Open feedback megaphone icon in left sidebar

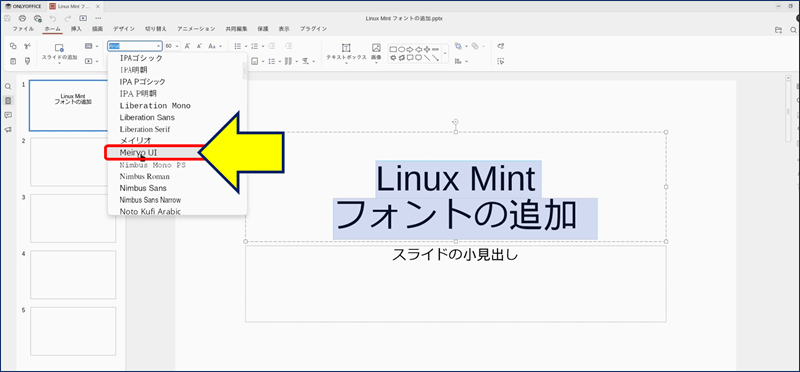point(8,130)
